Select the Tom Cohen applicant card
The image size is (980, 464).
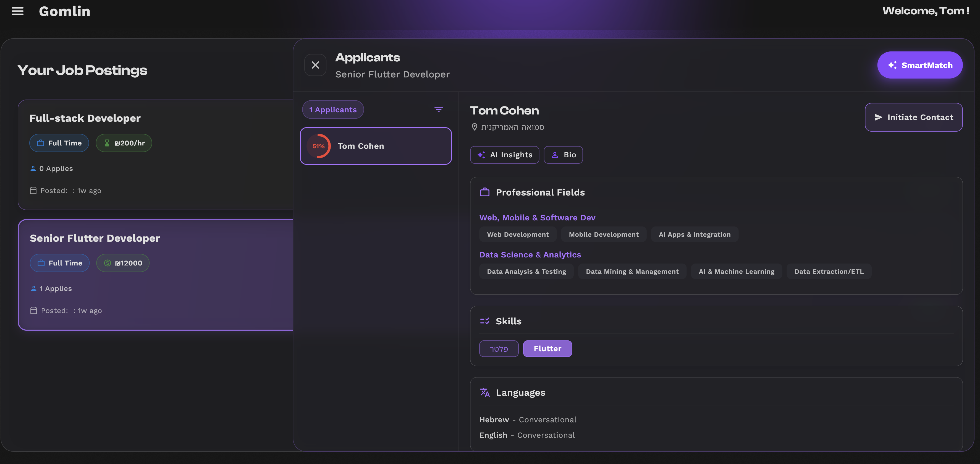tap(376, 146)
